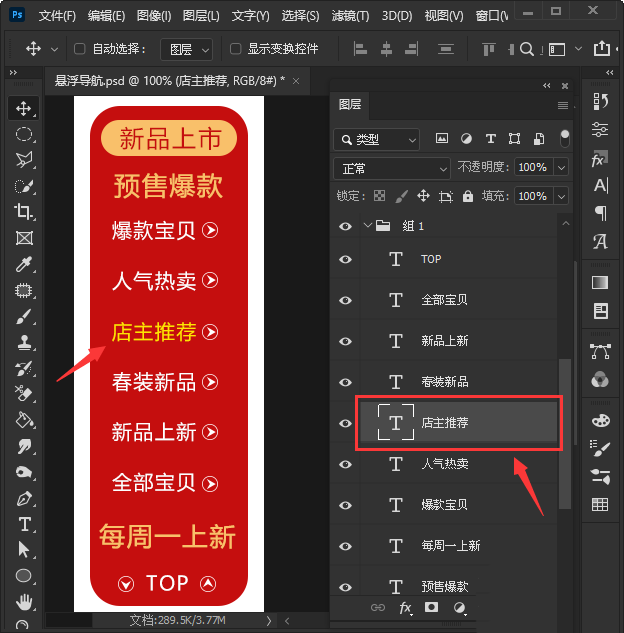
Task: Select the Move tool in toolbox
Action: [23, 108]
